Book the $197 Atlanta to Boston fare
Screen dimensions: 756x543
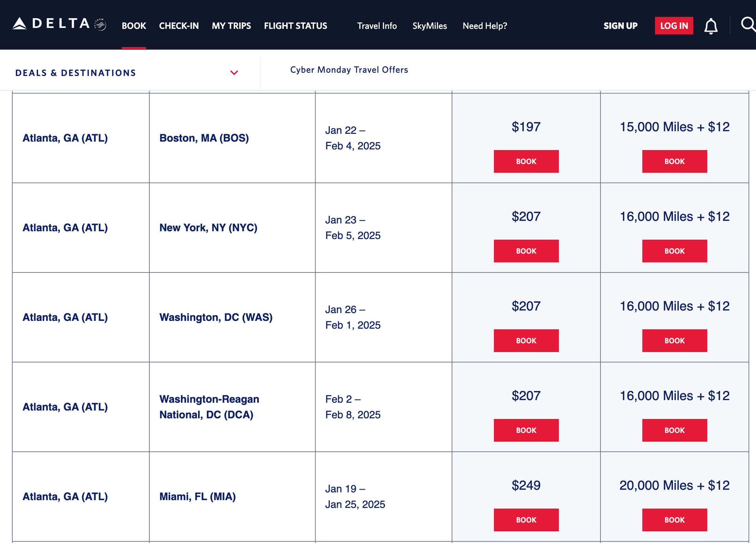coord(526,161)
